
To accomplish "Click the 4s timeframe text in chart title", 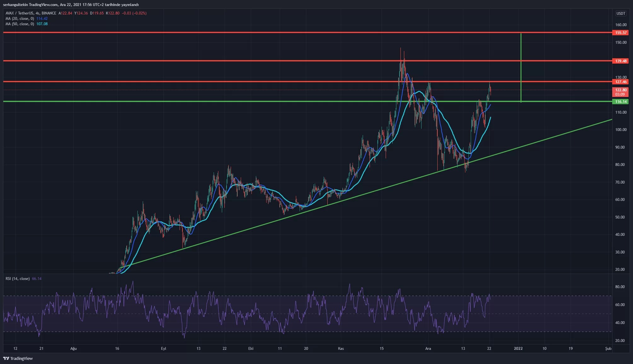I will coord(37,13).
